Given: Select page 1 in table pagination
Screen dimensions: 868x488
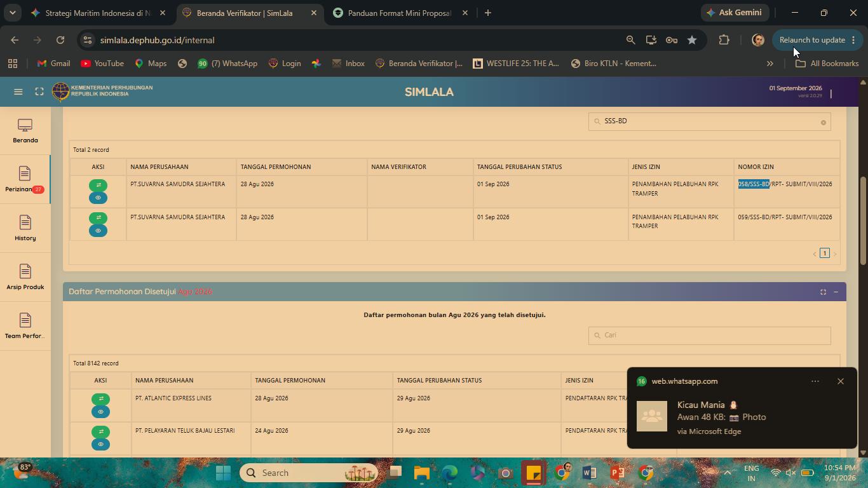Looking at the screenshot, I should (x=825, y=254).
